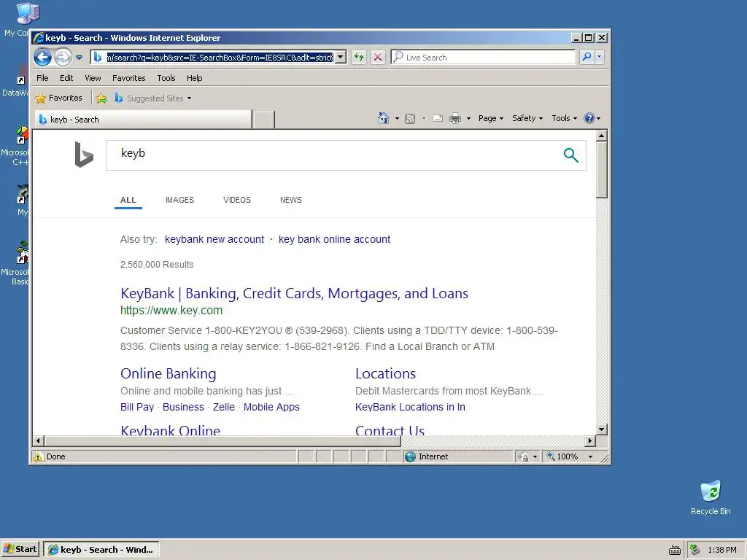
Task: Try key bank online account suggestion
Action: [x=334, y=239]
